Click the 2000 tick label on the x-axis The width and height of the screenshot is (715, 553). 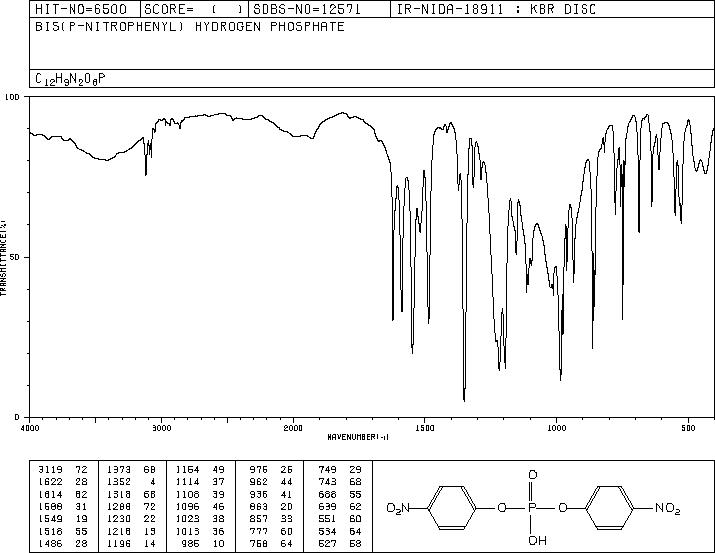[293, 428]
